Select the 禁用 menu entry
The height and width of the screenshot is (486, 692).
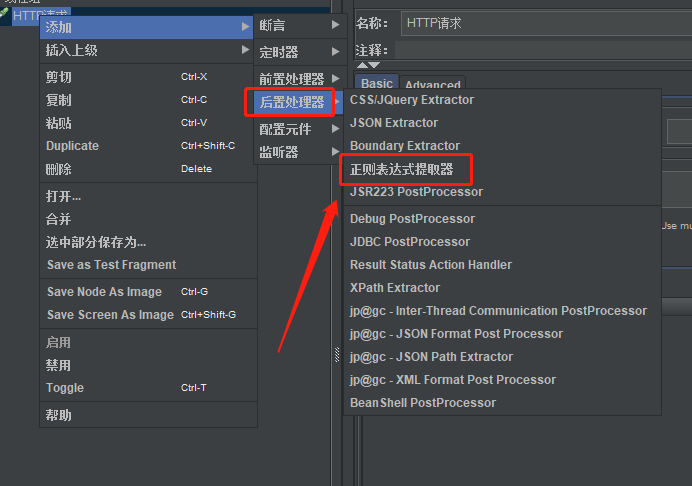148,365
